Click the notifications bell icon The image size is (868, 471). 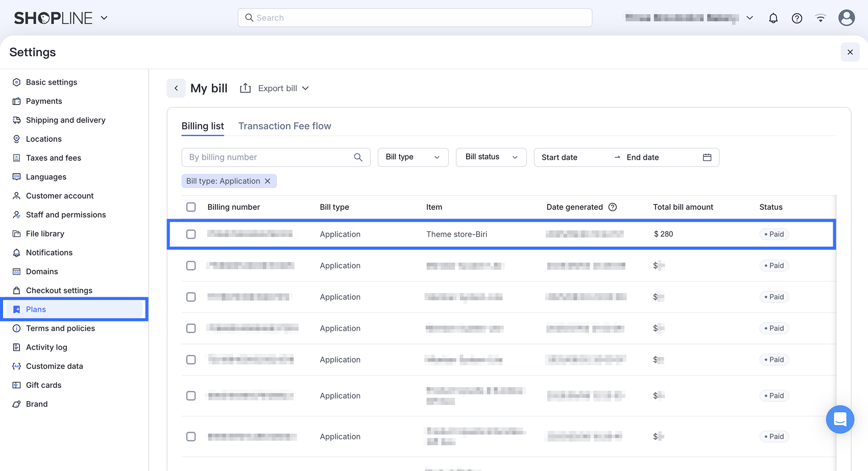tap(773, 18)
